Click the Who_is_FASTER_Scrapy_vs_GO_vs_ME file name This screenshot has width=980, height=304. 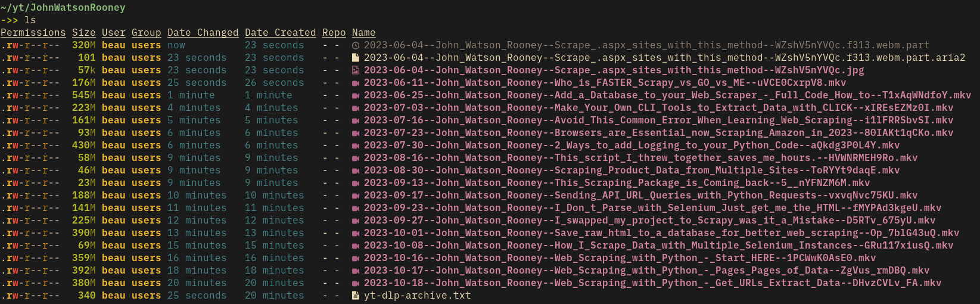tap(605, 83)
